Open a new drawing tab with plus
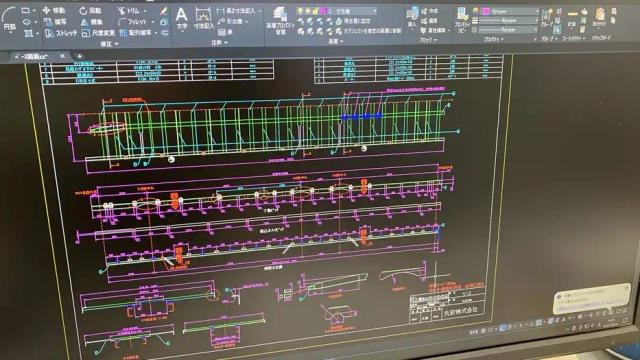The image size is (640, 360). [x=80, y=56]
